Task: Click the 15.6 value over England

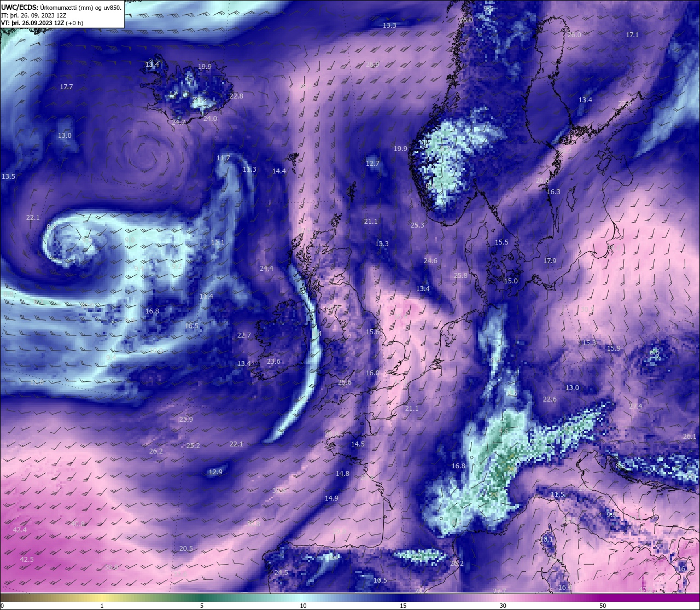Action: (x=372, y=332)
